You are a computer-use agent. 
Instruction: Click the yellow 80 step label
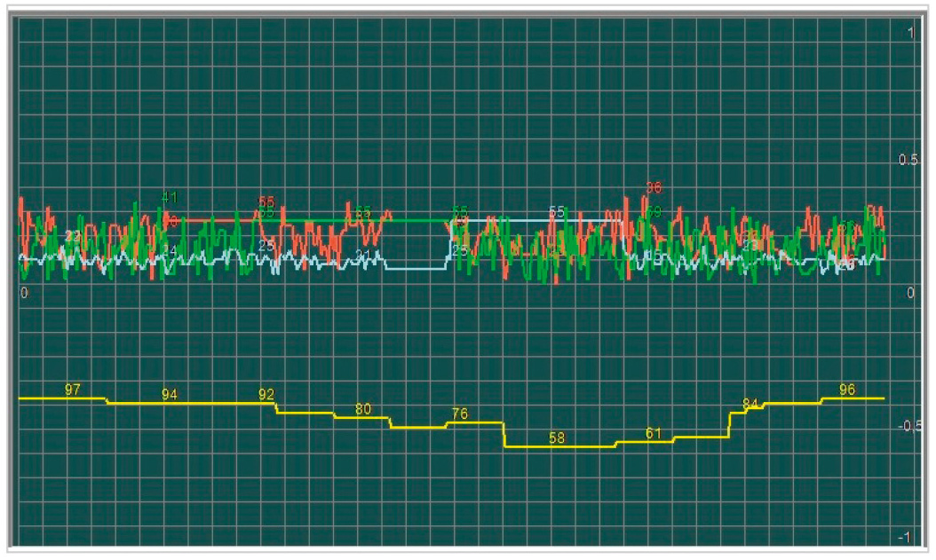point(363,409)
